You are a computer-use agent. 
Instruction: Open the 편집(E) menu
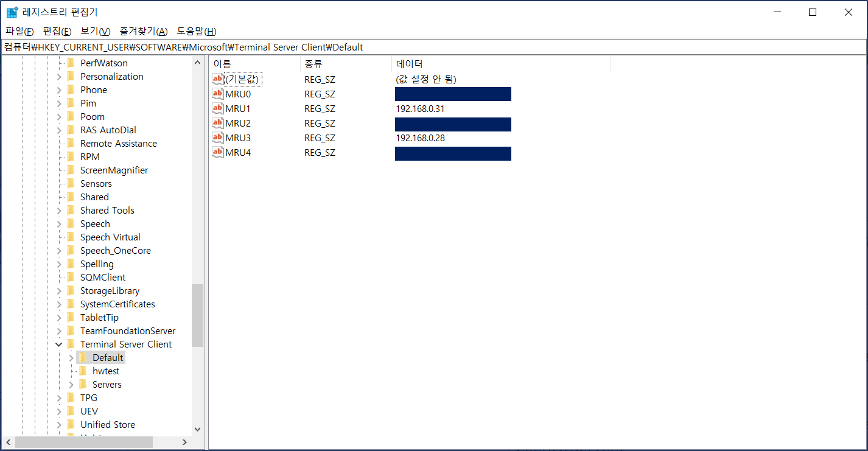tap(57, 31)
